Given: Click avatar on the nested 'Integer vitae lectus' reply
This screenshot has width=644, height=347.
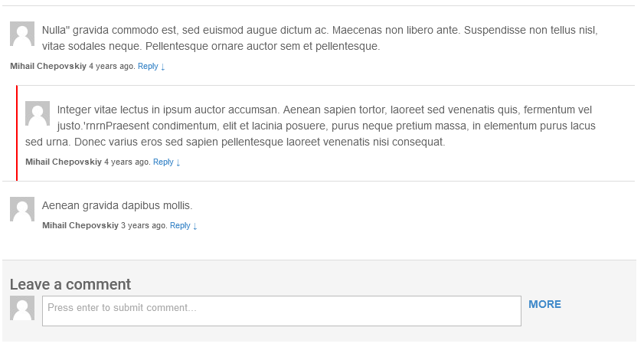Looking at the screenshot, I should (38, 113).
